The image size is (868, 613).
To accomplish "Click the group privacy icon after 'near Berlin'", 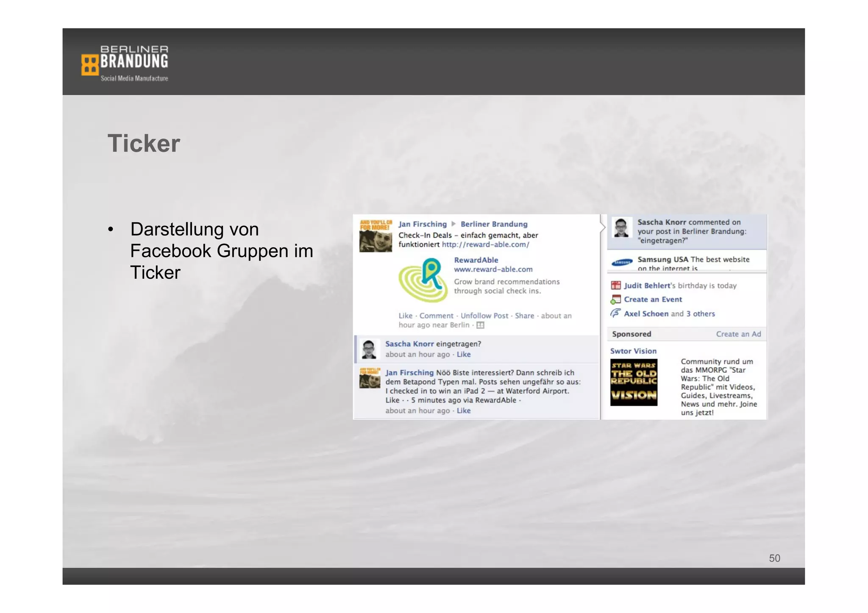I will coord(480,325).
